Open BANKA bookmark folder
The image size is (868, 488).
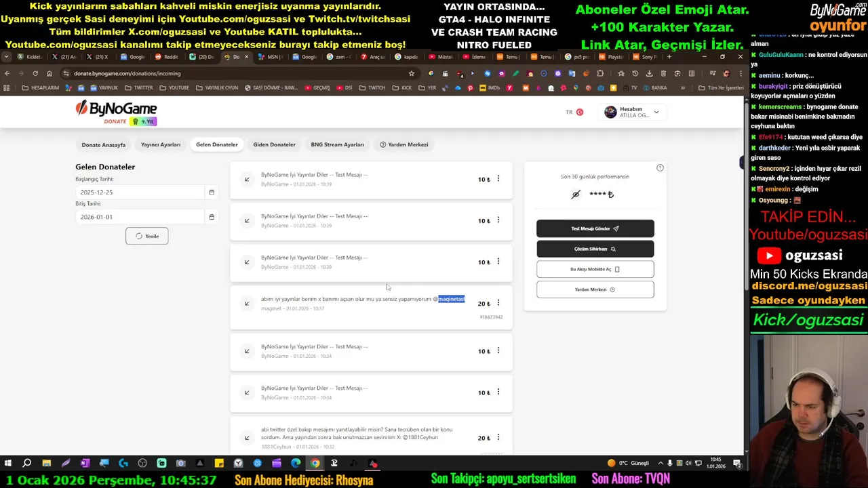pos(654,88)
